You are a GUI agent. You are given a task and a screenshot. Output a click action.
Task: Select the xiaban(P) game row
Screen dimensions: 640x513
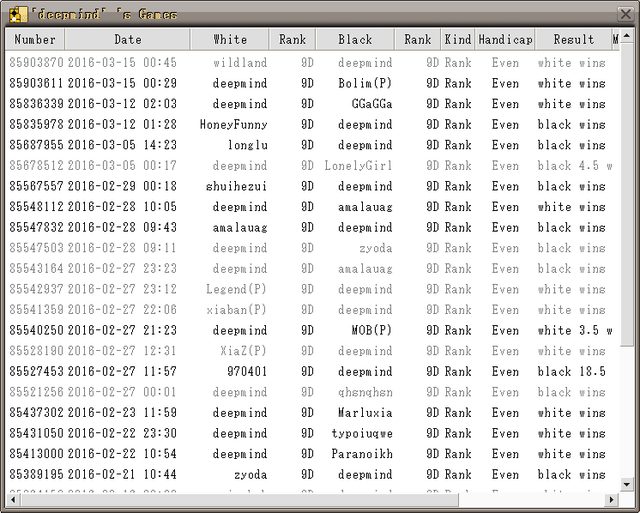(312, 309)
